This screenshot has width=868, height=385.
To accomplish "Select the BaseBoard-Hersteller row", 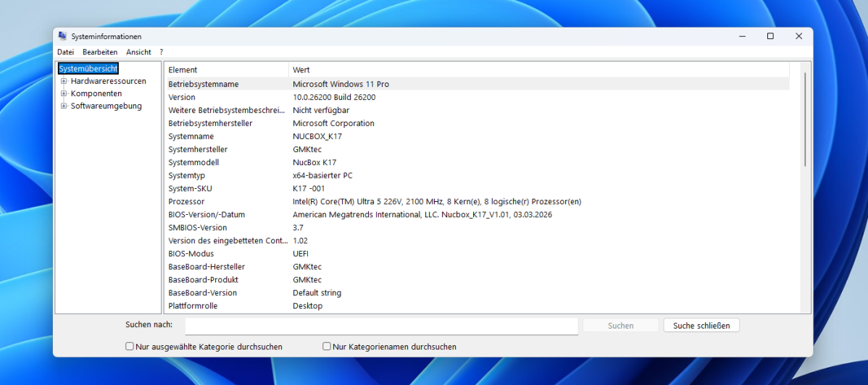I will 477,266.
